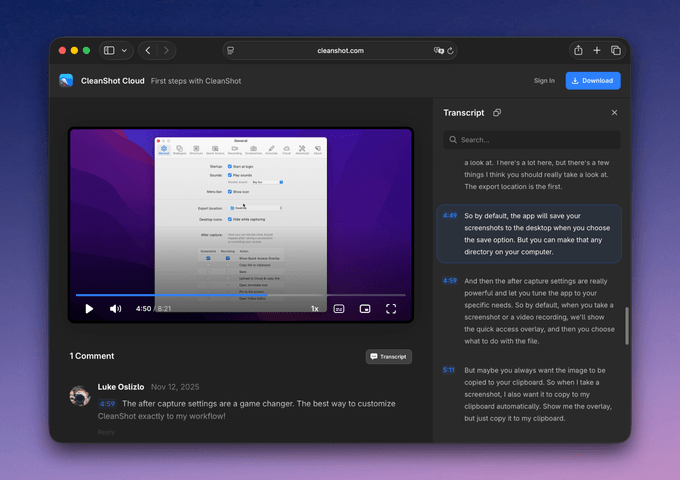
Task: Copy transcript icon next to Transcript heading
Action: coord(497,113)
